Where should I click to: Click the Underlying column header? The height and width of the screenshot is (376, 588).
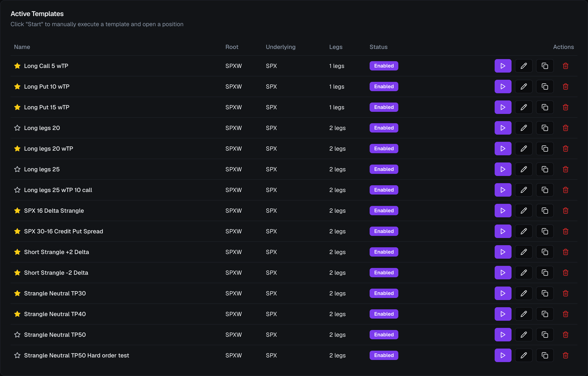tap(280, 47)
